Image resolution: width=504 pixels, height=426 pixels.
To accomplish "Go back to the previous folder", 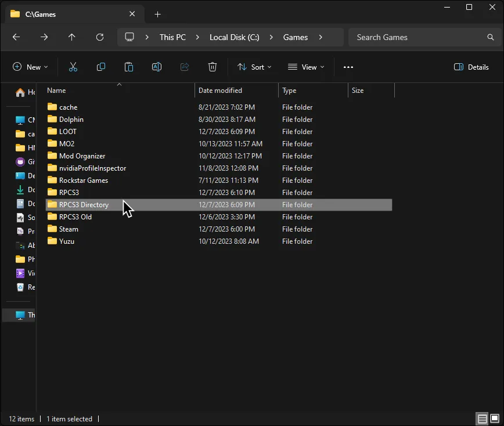I will point(16,37).
